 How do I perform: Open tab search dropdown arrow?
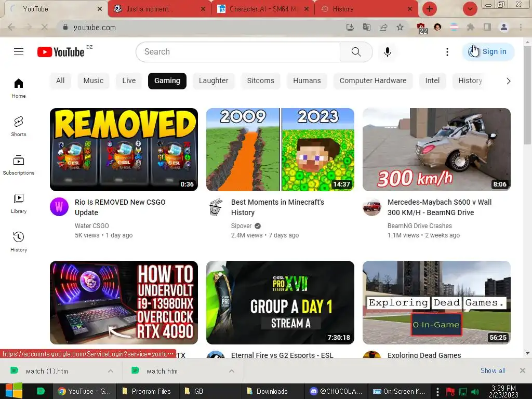click(470, 9)
